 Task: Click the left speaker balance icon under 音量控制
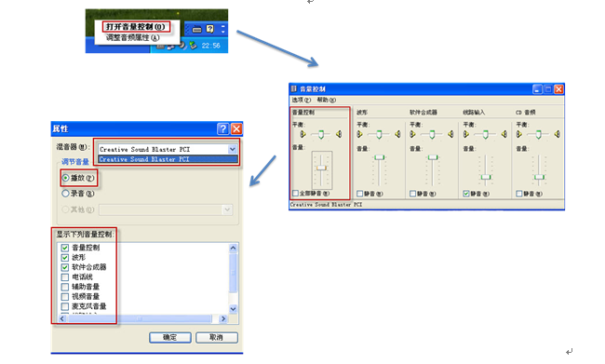tap(302, 134)
